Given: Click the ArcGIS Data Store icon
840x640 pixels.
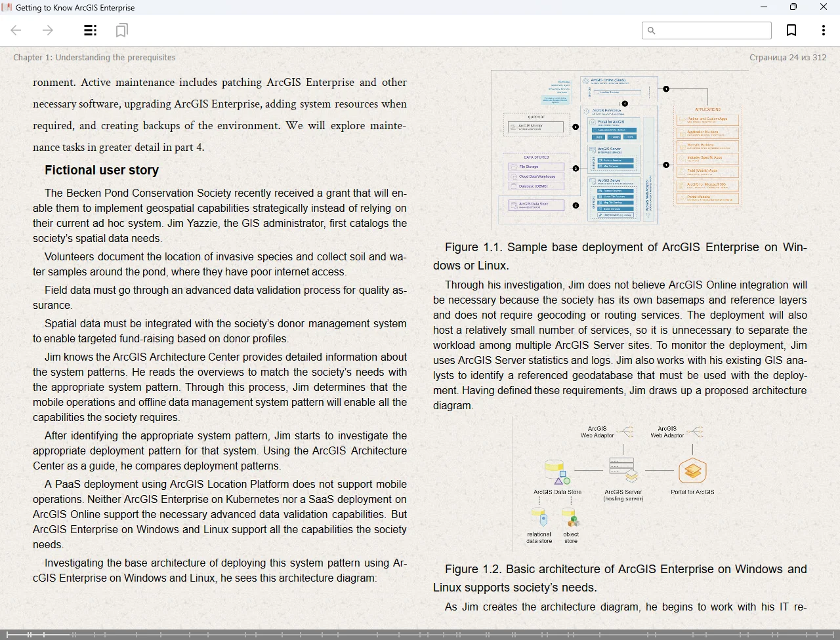Looking at the screenshot, I should (x=556, y=471).
